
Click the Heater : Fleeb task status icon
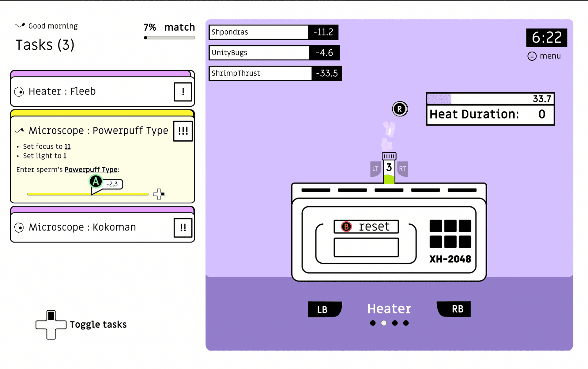coord(19,92)
